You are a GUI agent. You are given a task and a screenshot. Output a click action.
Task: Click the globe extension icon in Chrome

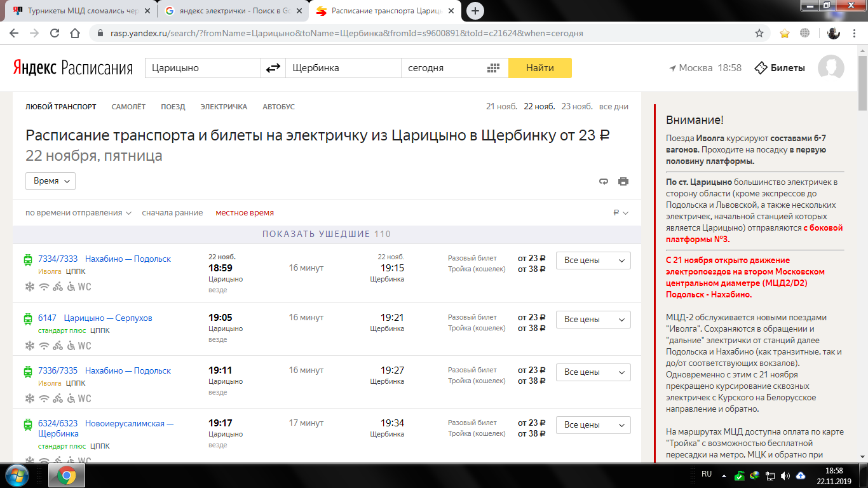804,34
